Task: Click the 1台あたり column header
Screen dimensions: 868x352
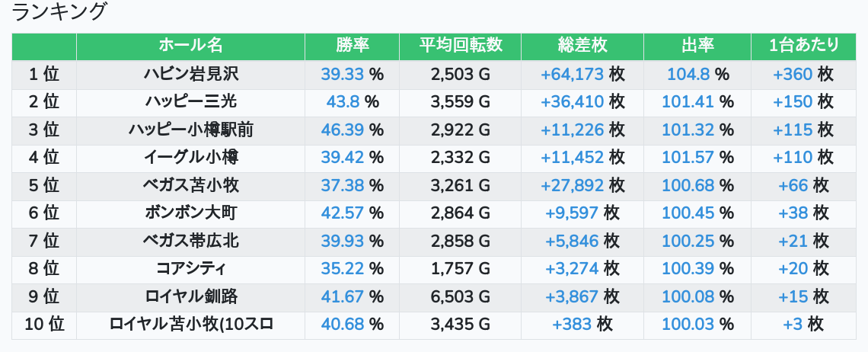Action: tap(803, 46)
